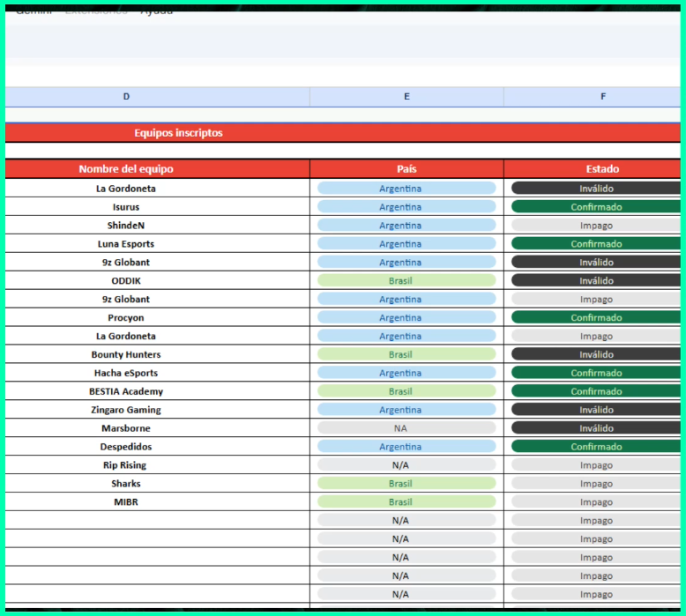This screenshot has width=686, height=616.
Task: Open Procyon row's Argentina country dropdown
Action: [x=406, y=317]
